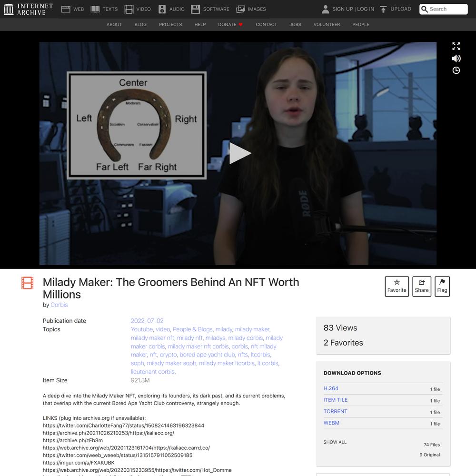Open the soph topic link
This screenshot has height=476, width=476.
pyautogui.click(x=137, y=363)
